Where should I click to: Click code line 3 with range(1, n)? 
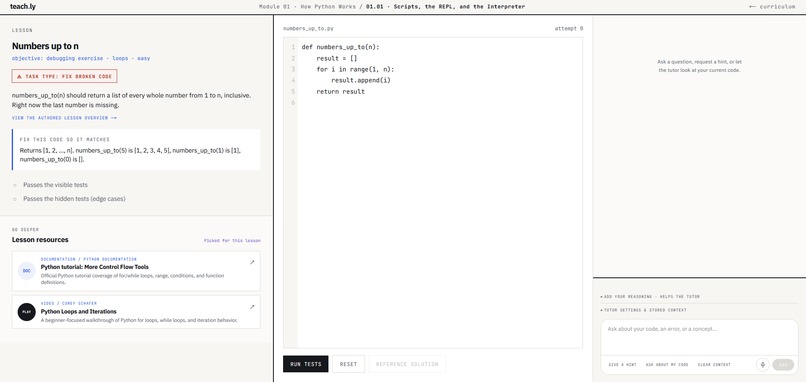(x=348, y=69)
